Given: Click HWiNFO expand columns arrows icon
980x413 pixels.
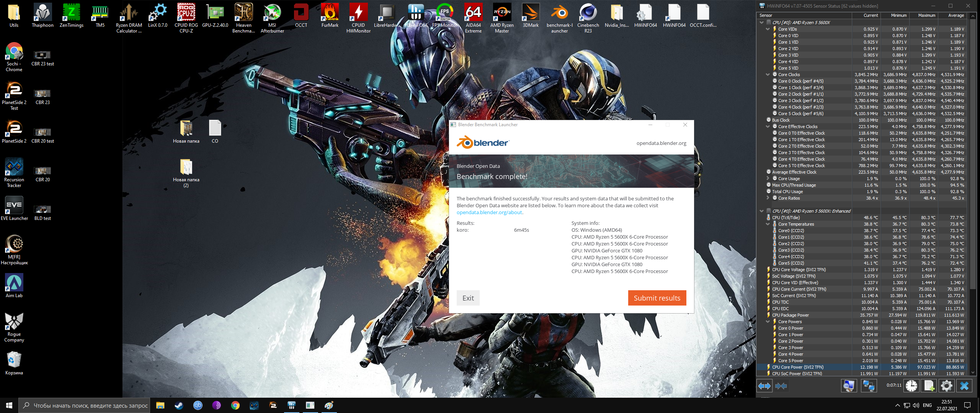Looking at the screenshot, I should click(764, 386).
